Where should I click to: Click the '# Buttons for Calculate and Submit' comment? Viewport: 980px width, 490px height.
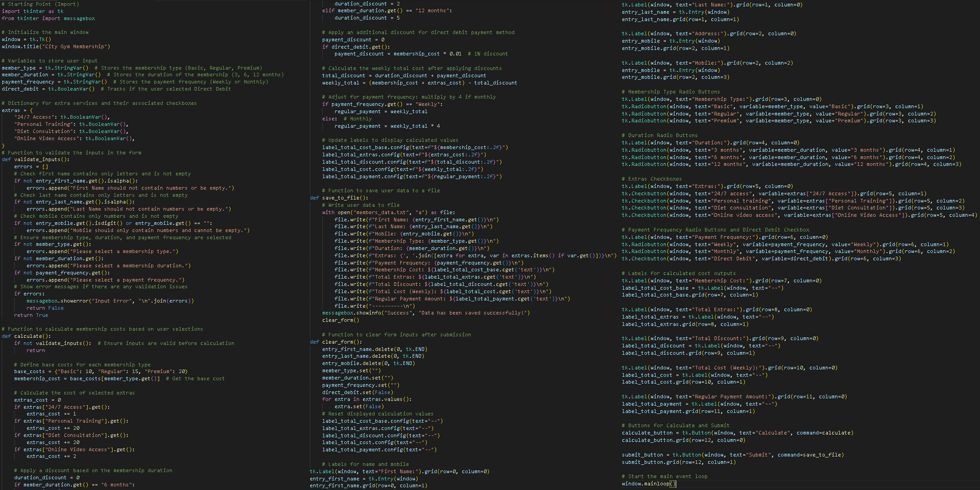click(x=675, y=425)
